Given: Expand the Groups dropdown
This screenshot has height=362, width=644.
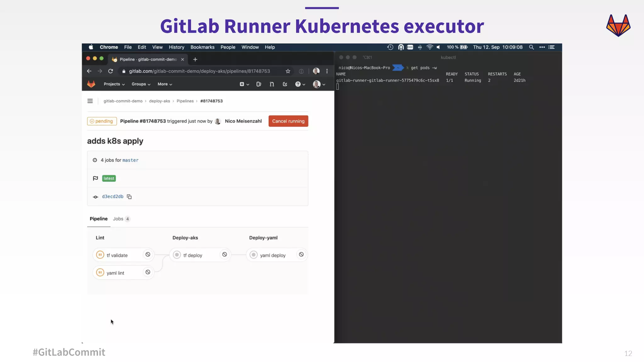Looking at the screenshot, I should 141,84.
